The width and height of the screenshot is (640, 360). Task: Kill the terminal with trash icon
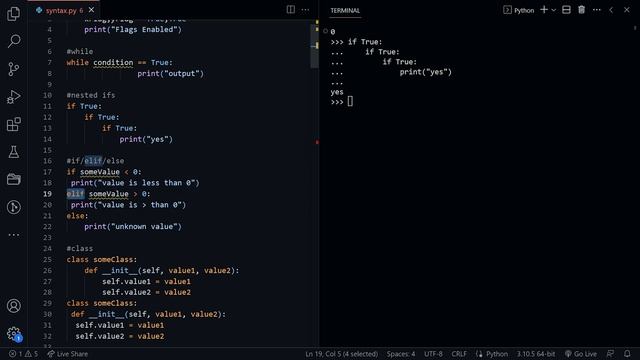click(x=581, y=10)
